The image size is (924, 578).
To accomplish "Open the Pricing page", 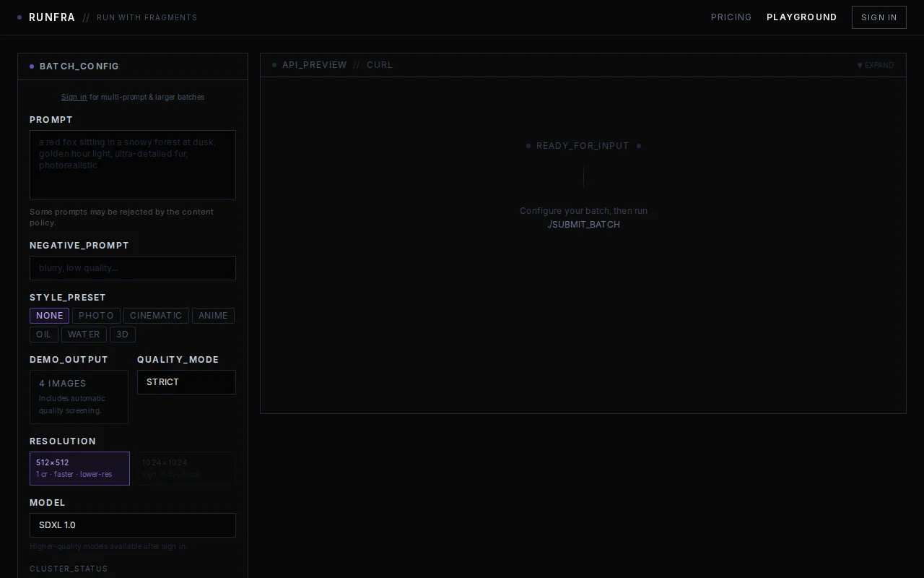I will [x=731, y=17].
